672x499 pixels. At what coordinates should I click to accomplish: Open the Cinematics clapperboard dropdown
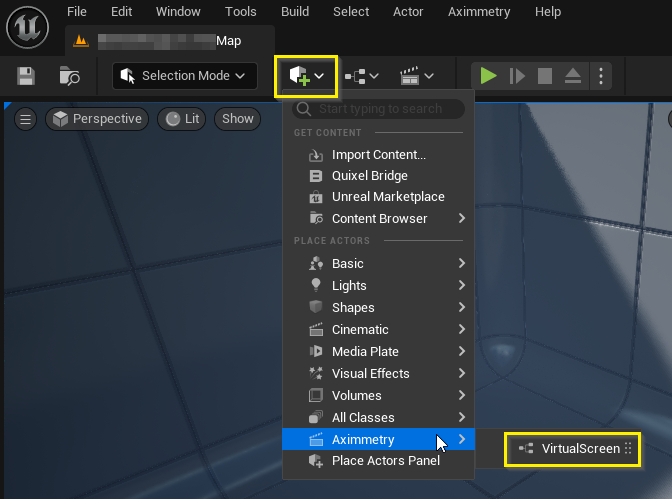(x=417, y=76)
